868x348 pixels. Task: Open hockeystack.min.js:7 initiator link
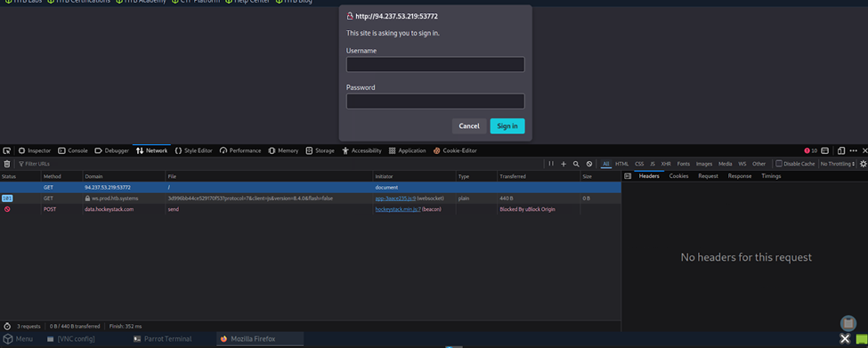click(398, 209)
